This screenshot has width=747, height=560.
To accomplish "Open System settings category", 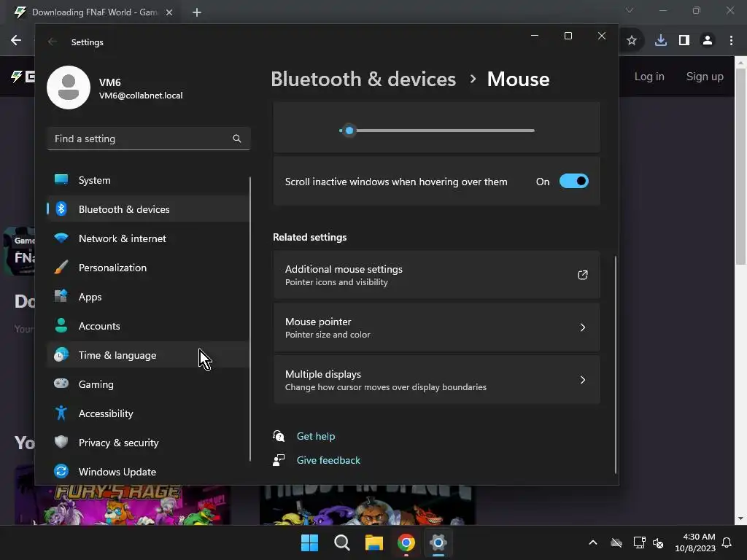I will [147, 180].
